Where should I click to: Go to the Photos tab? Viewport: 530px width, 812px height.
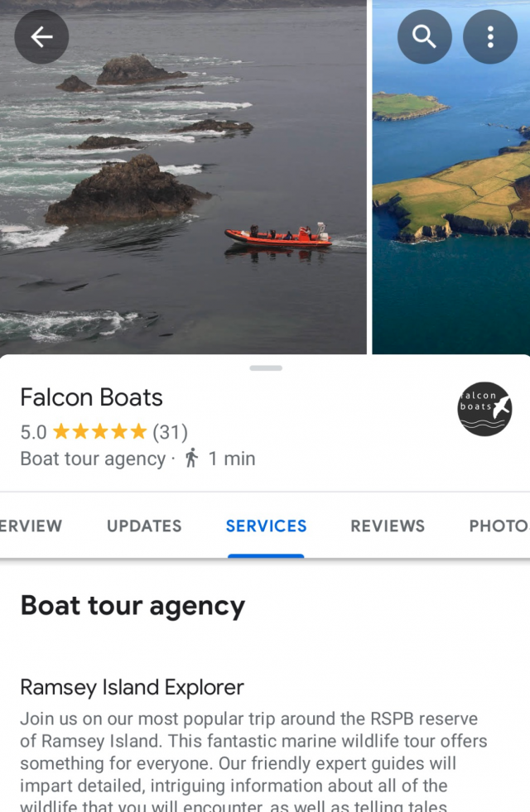click(499, 526)
